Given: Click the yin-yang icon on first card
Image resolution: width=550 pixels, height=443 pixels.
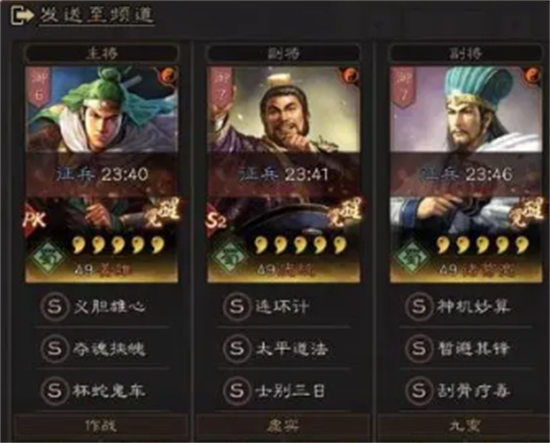Looking at the screenshot, I should [169, 75].
